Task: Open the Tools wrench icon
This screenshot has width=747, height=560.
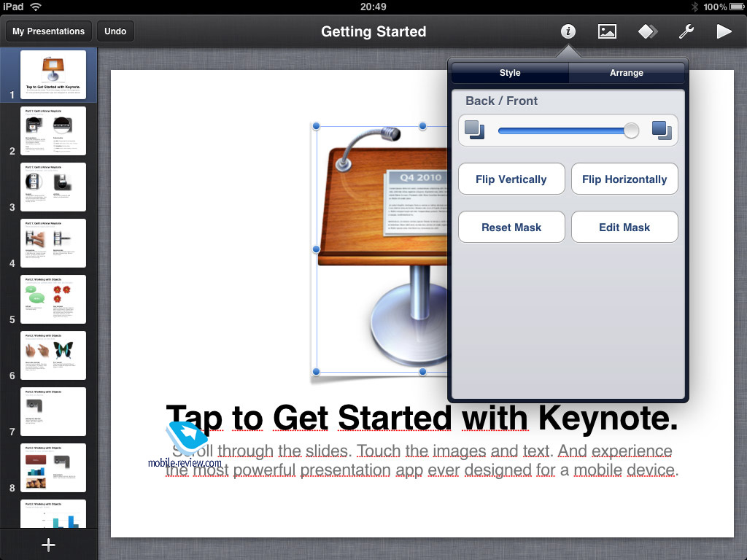Action: click(686, 31)
